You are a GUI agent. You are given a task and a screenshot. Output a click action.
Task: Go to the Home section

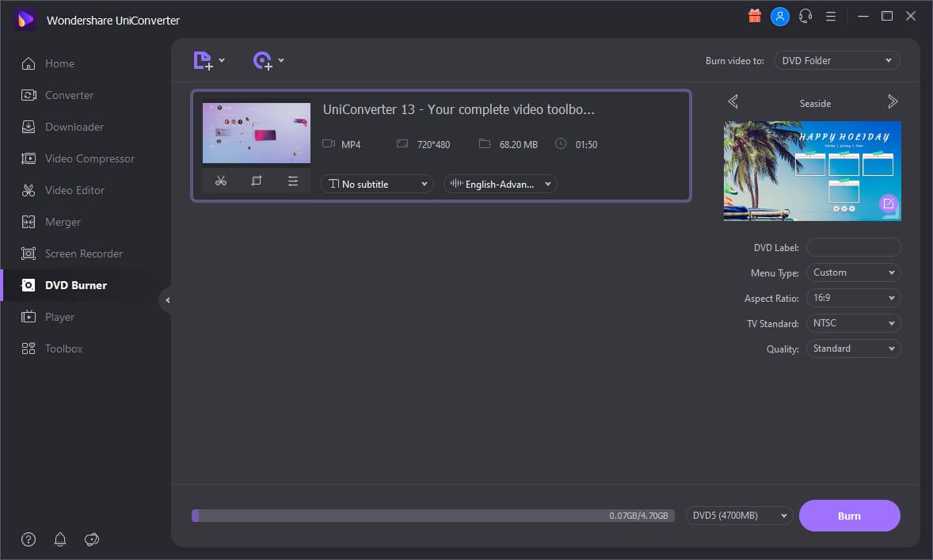(x=86, y=63)
